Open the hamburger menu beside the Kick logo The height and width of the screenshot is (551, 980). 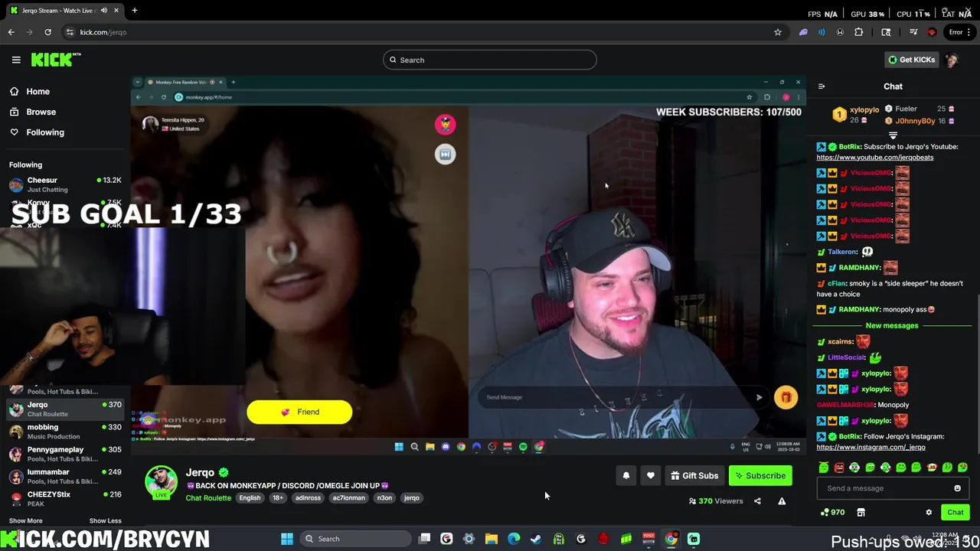16,60
